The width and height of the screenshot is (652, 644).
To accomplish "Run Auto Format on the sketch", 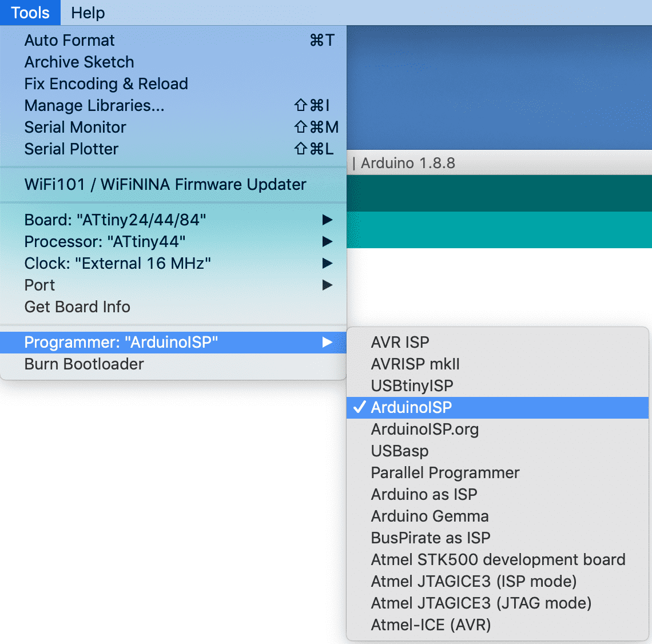I will [x=70, y=40].
